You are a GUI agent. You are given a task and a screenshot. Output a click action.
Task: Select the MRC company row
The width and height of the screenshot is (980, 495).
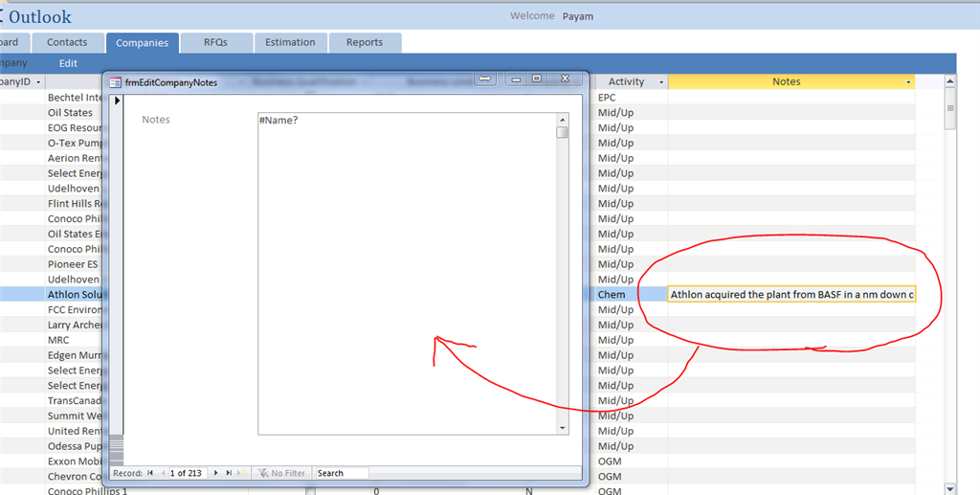(x=58, y=340)
